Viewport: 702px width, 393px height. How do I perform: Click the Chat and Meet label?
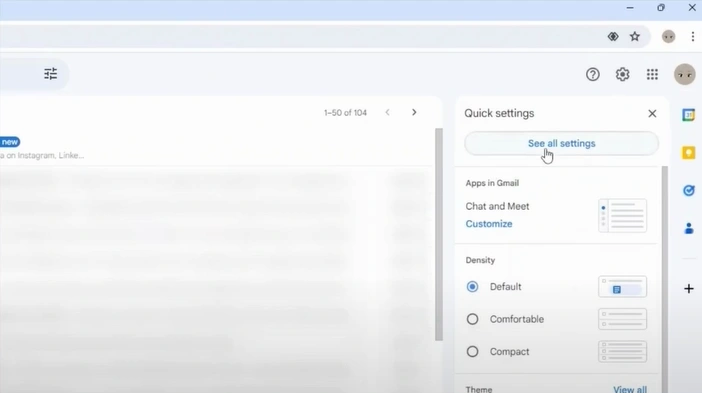pyautogui.click(x=497, y=206)
